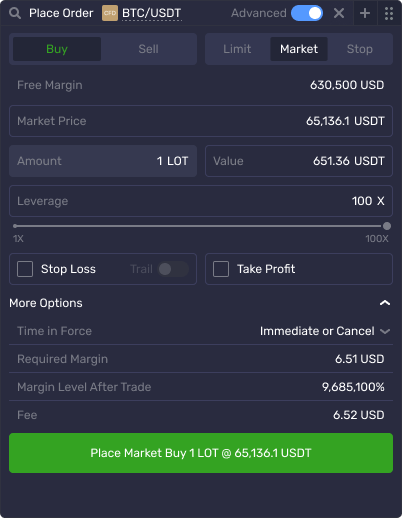Viewport: 402px width, 518px height.
Task: Open the Time in Force dropdown
Action: [x=325, y=331]
